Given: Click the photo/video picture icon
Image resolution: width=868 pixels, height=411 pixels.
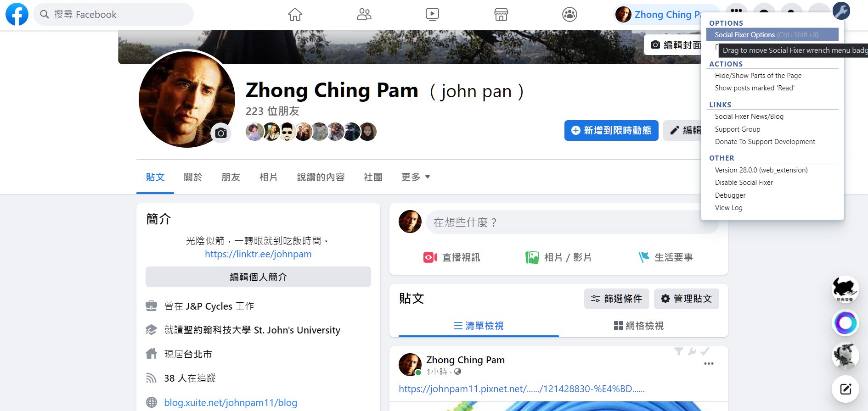Looking at the screenshot, I should click(x=532, y=257).
